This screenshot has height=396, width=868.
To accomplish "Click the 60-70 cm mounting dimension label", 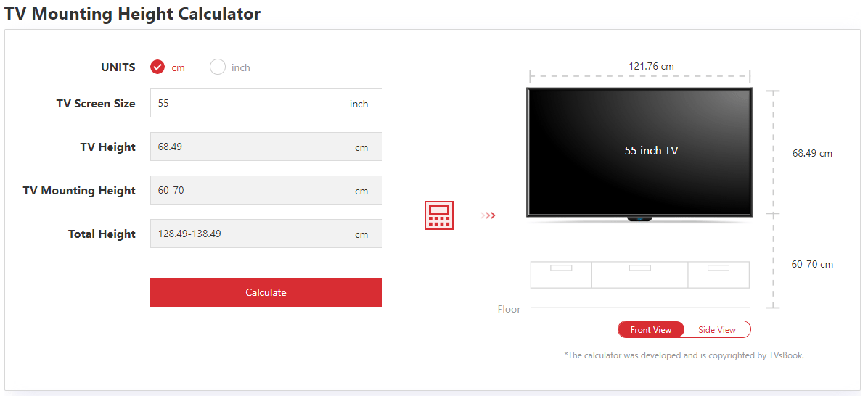I will [812, 265].
